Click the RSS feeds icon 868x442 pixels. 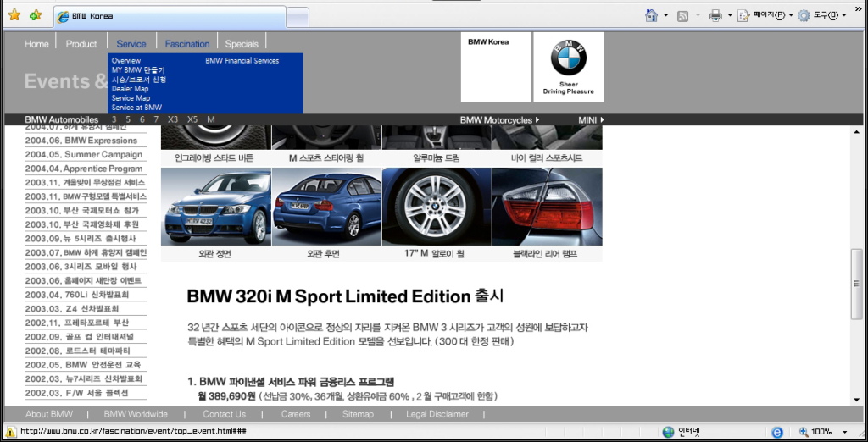(x=682, y=16)
